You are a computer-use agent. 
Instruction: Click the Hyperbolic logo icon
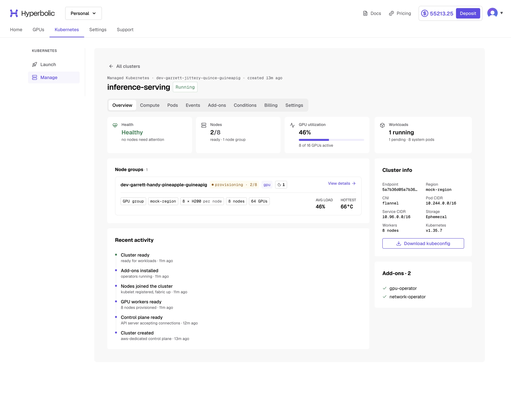click(x=14, y=13)
